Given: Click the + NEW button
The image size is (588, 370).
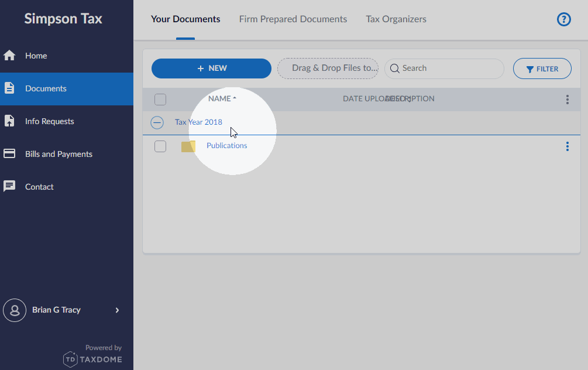Looking at the screenshot, I should [211, 68].
